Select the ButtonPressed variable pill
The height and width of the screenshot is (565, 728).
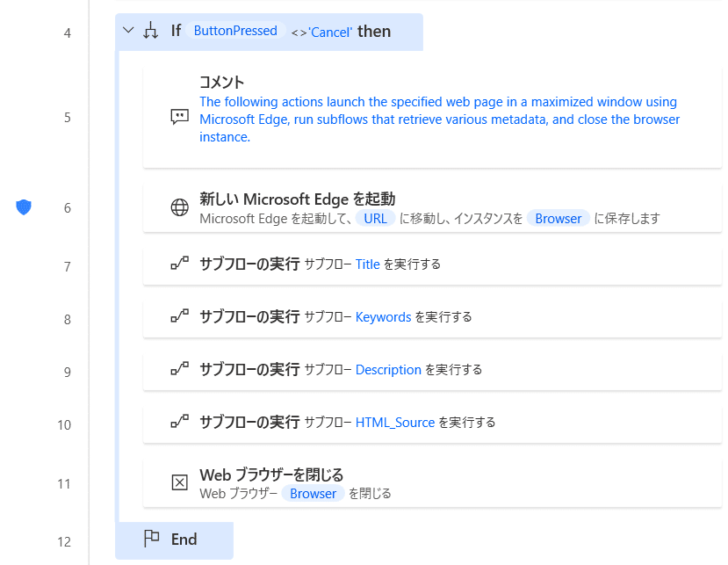point(235,31)
